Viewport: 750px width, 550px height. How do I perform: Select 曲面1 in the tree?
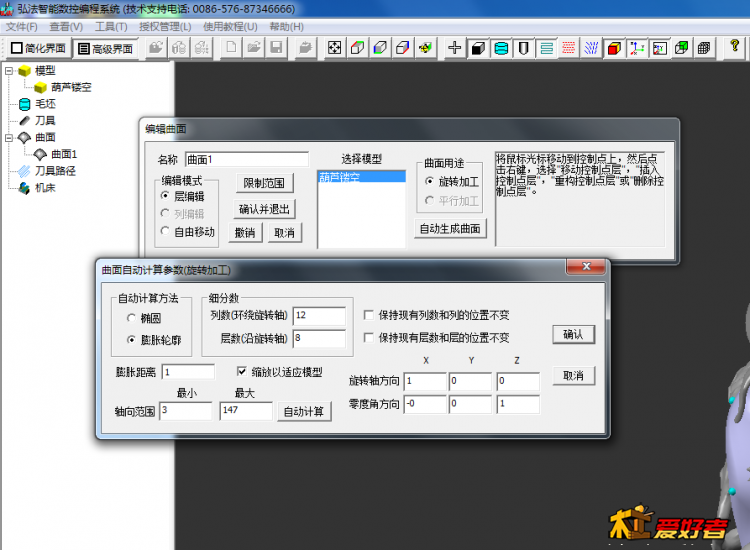[x=64, y=154]
